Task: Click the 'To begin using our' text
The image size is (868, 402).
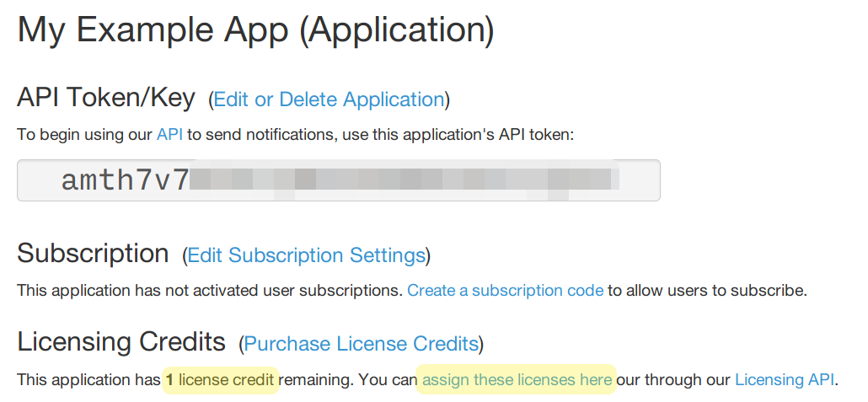Action: 85,134
